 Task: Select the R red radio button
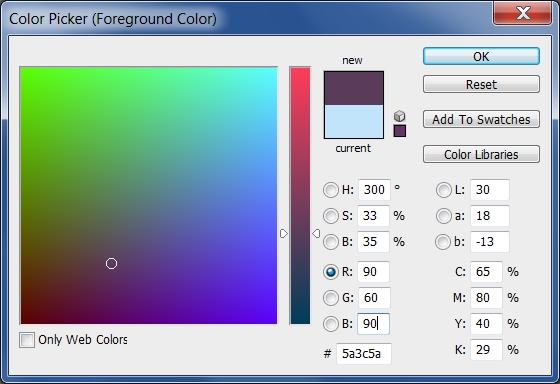[330, 272]
